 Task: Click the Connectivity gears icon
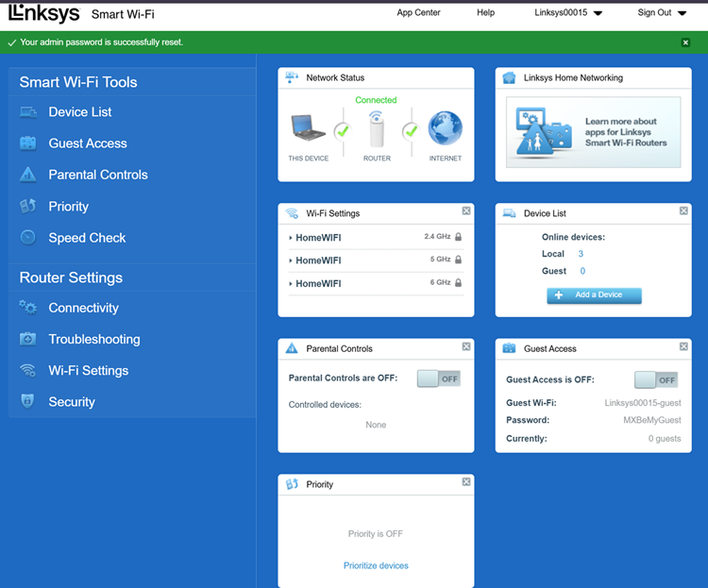click(28, 308)
